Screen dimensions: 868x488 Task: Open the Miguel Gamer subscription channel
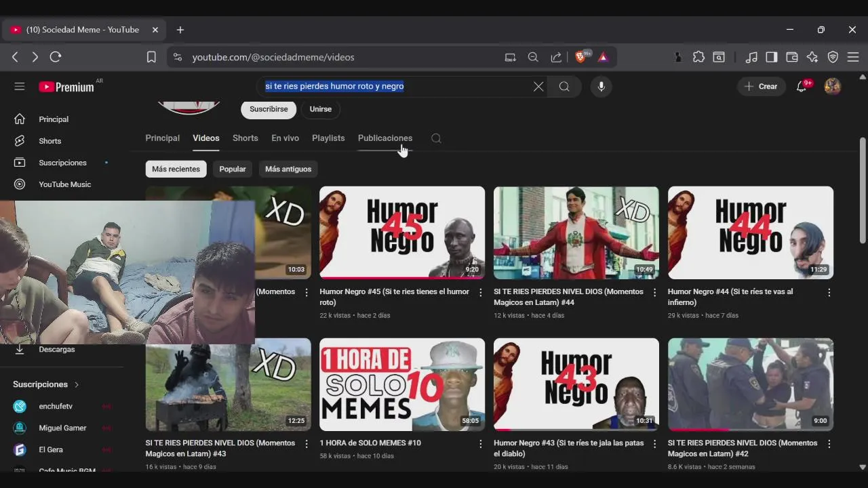[x=62, y=428]
